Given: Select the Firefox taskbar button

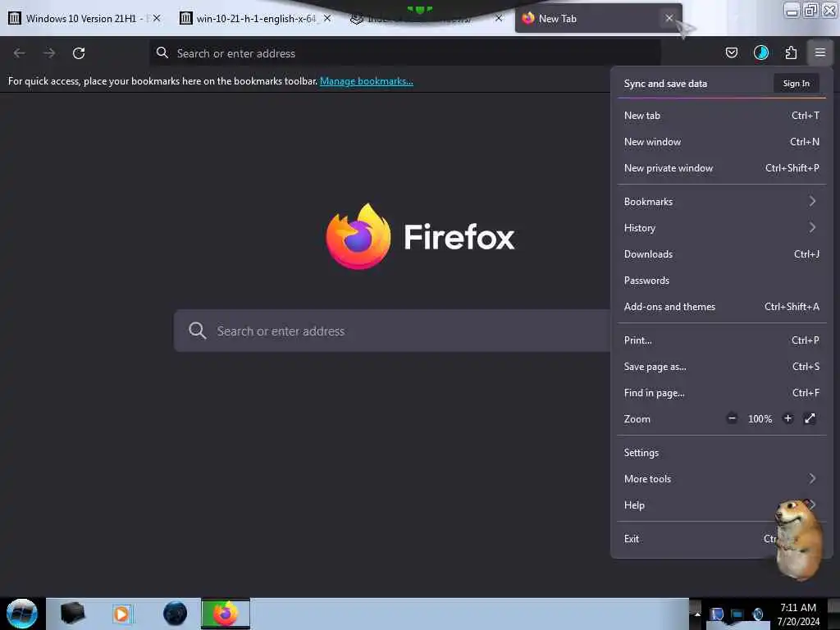Looking at the screenshot, I should 226,614.
